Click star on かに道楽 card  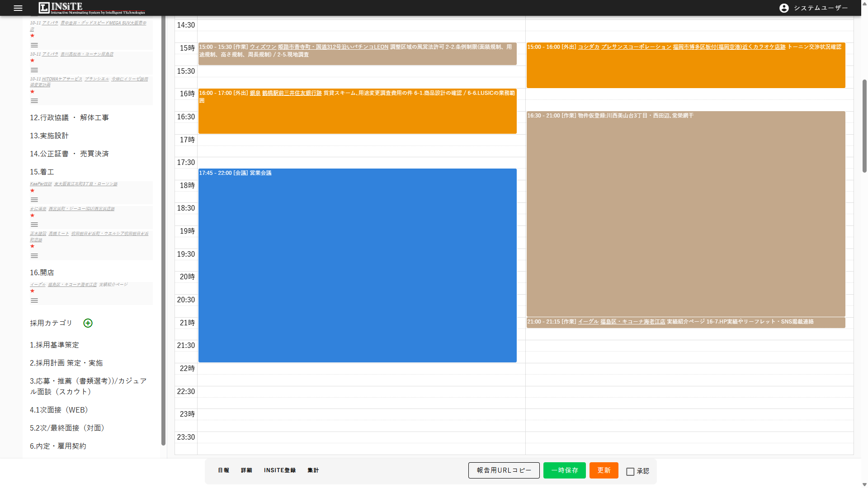pos(32,216)
